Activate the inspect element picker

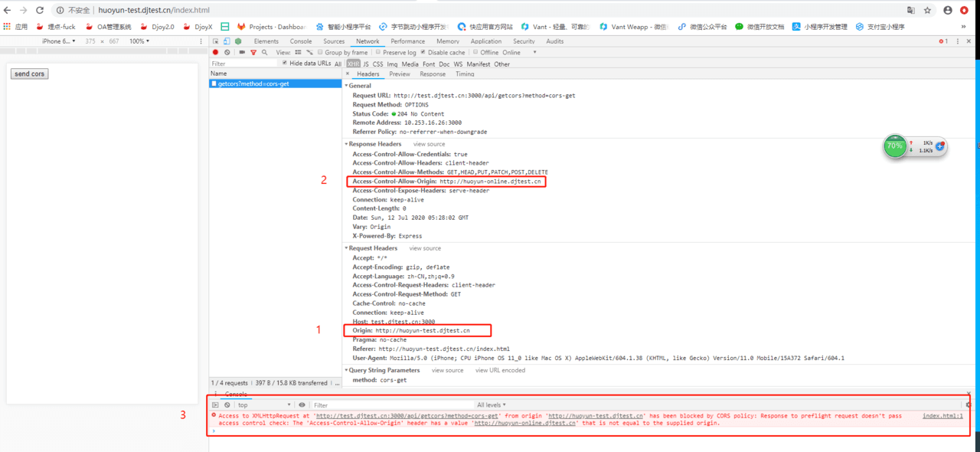(216, 41)
